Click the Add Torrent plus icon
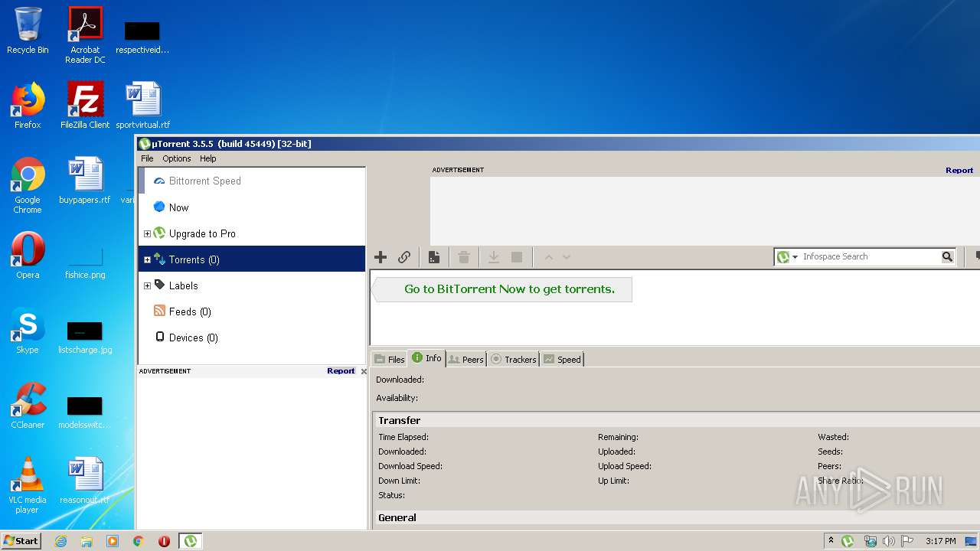980x551 pixels. [381, 257]
